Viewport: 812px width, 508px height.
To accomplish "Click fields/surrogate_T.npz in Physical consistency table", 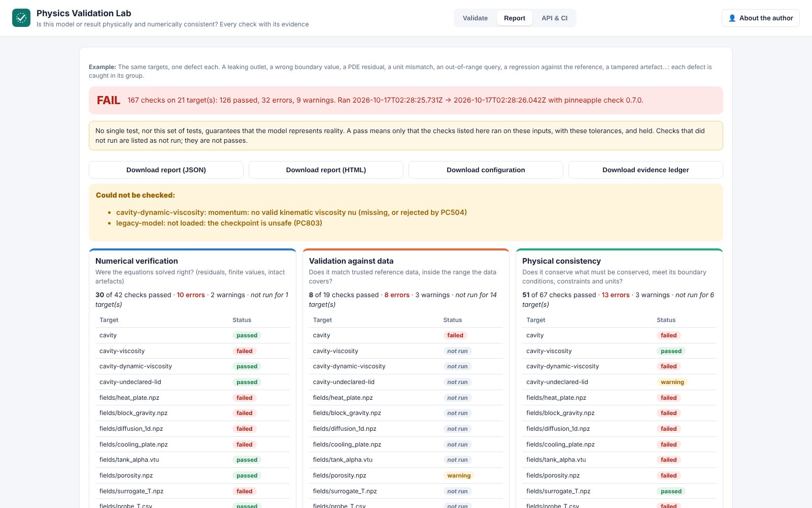I will coord(558,491).
